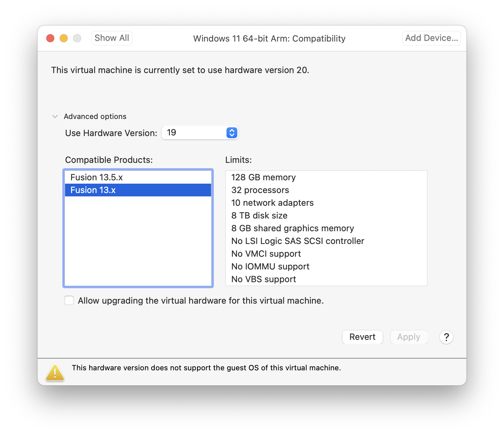Select Fusion 13.5.x in Compatible Products
Viewport: 504px width, 435px height.
click(x=138, y=177)
